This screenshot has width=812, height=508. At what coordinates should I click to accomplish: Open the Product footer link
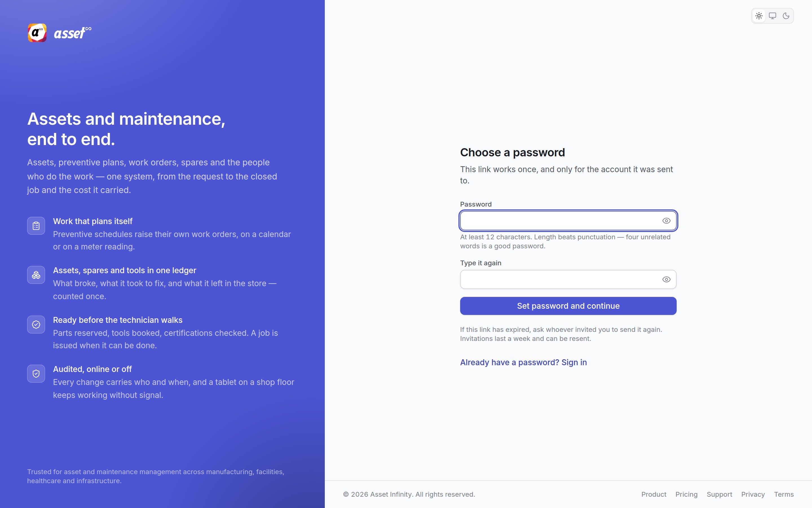[654, 494]
